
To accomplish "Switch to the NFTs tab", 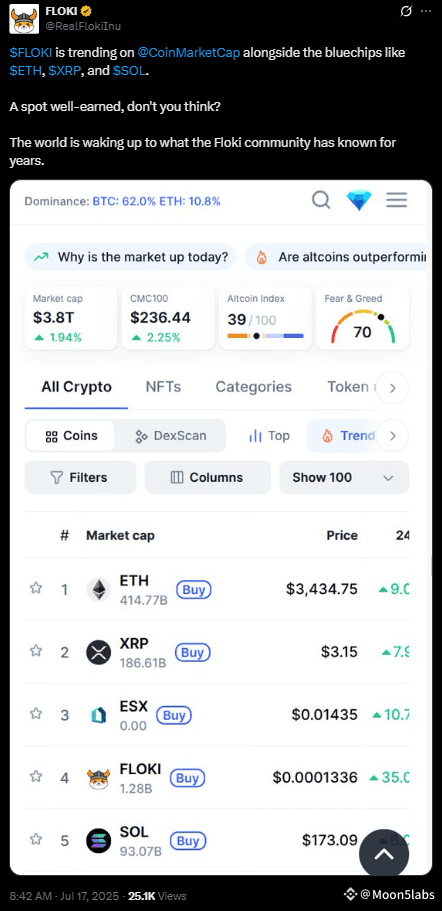I will (163, 387).
